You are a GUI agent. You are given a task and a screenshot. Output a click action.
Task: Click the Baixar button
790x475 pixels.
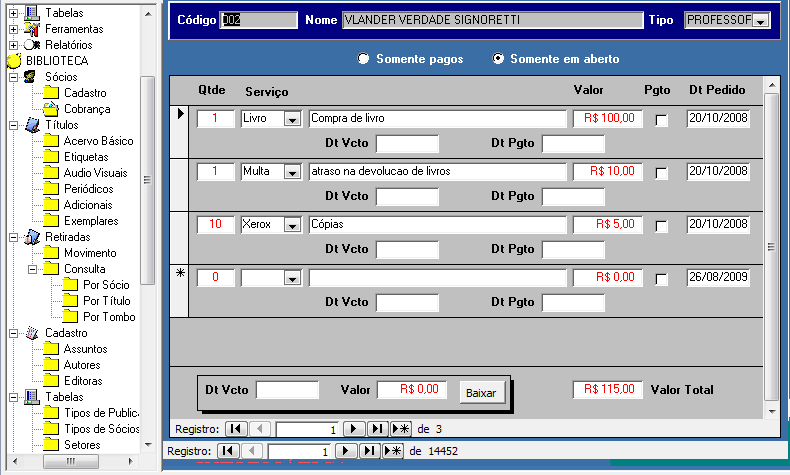tap(481, 393)
